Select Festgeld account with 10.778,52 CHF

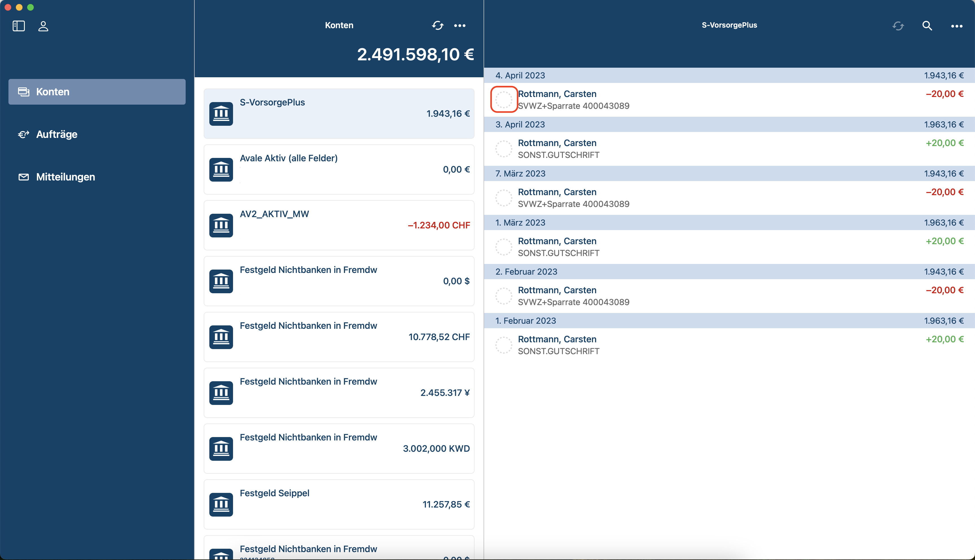[339, 337]
